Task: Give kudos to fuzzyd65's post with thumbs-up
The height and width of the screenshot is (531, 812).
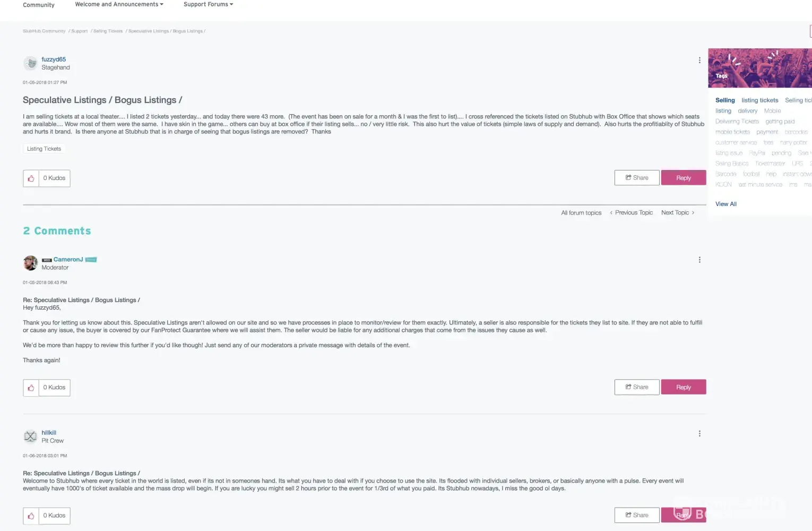Action: (31, 178)
